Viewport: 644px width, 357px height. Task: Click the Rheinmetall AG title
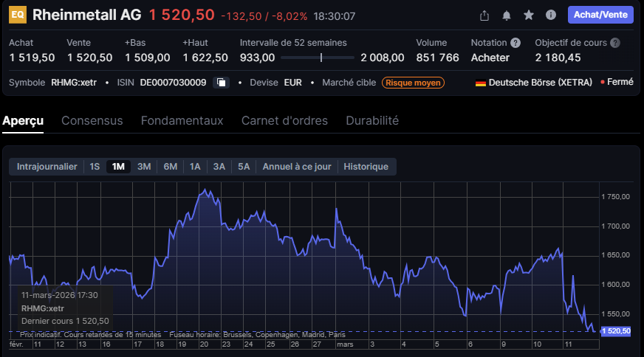pyautogui.click(x=86, y=15)
